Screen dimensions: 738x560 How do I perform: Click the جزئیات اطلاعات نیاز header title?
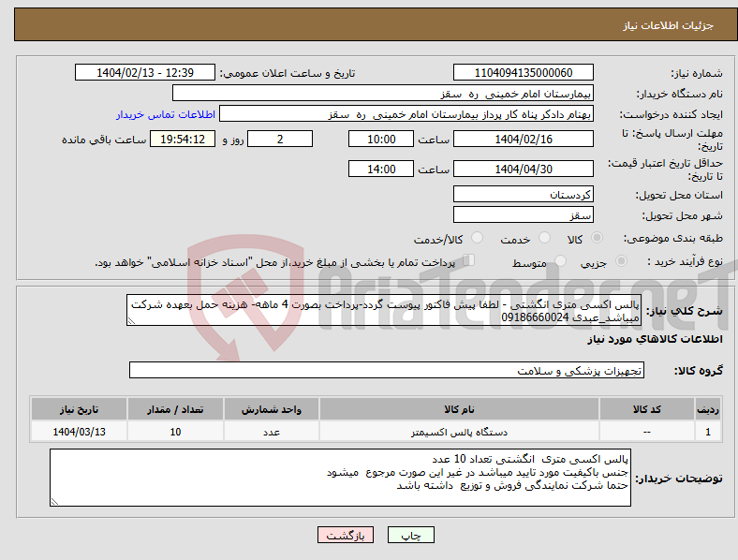pos(669,25)
